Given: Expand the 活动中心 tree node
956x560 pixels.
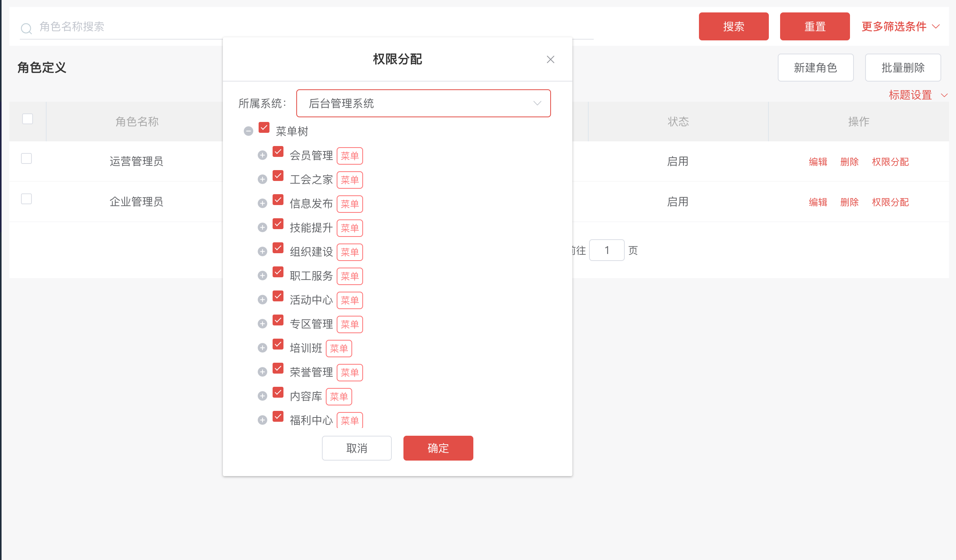Looking at the screenshot, I should [262, 300].
